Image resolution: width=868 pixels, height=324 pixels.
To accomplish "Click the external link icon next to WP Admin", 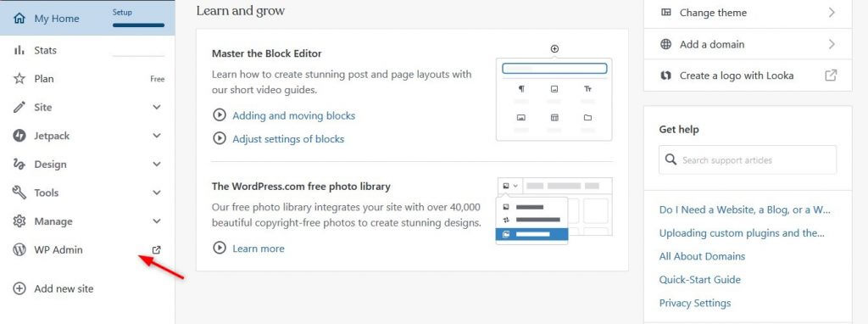I will 157,249.
